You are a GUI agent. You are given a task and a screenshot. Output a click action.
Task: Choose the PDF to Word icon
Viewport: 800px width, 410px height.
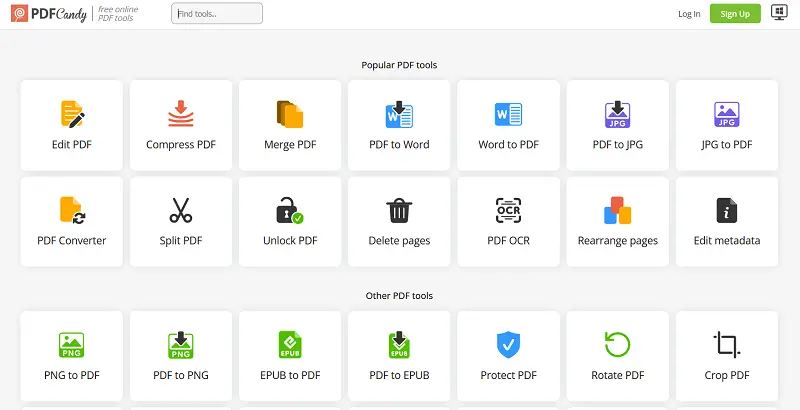(x=399, y=114)
